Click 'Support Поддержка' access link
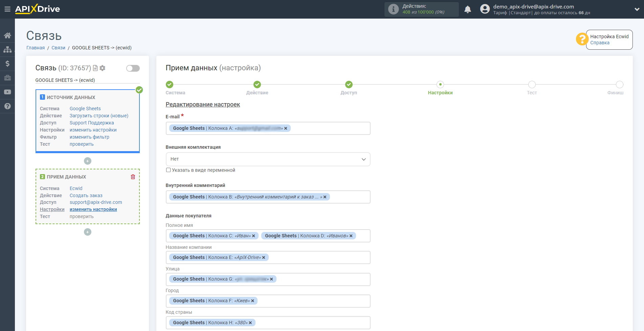Image resolution: width=644 pixels, height=331 pixels. (92, 123)
